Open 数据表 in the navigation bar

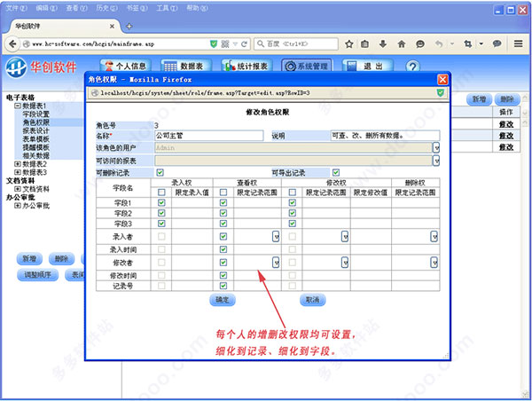tap(186, 66)
